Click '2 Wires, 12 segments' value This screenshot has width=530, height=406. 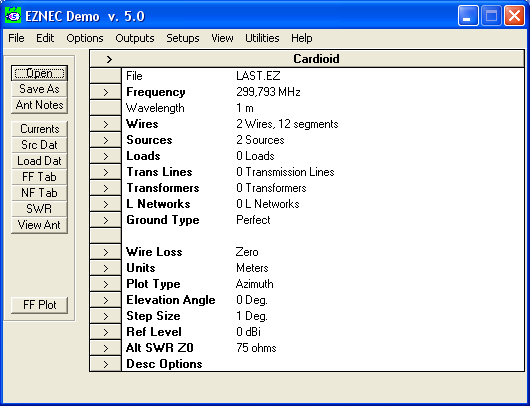[x=287, y=124]
